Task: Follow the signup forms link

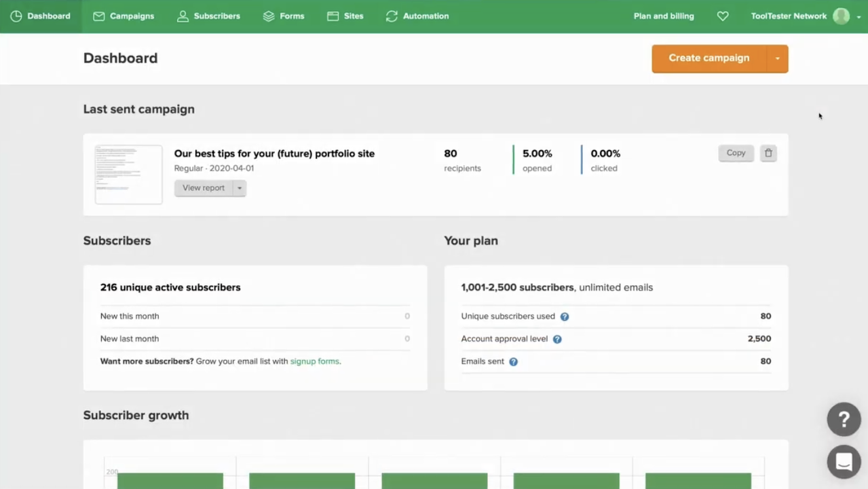Action: [x=314, y=361]
